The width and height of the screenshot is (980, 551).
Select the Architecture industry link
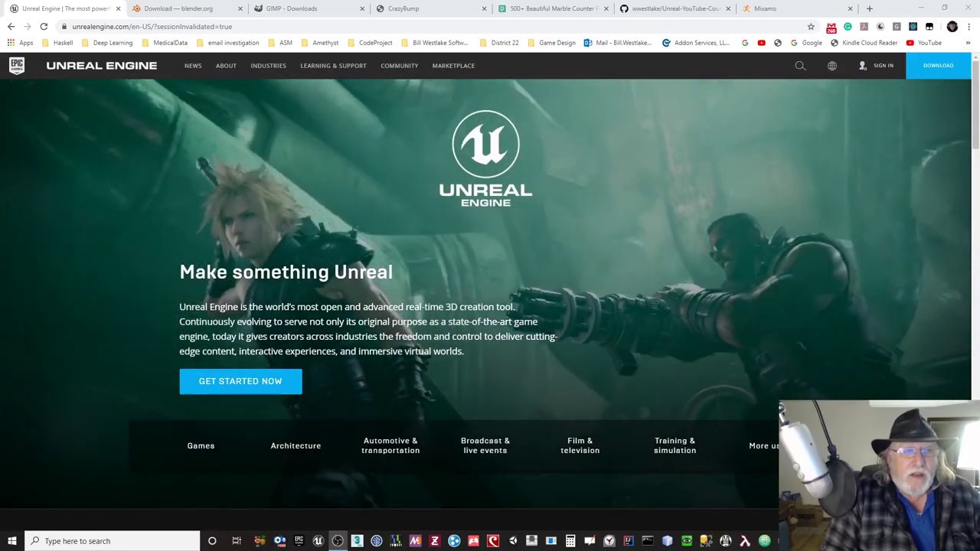[296, 445]
